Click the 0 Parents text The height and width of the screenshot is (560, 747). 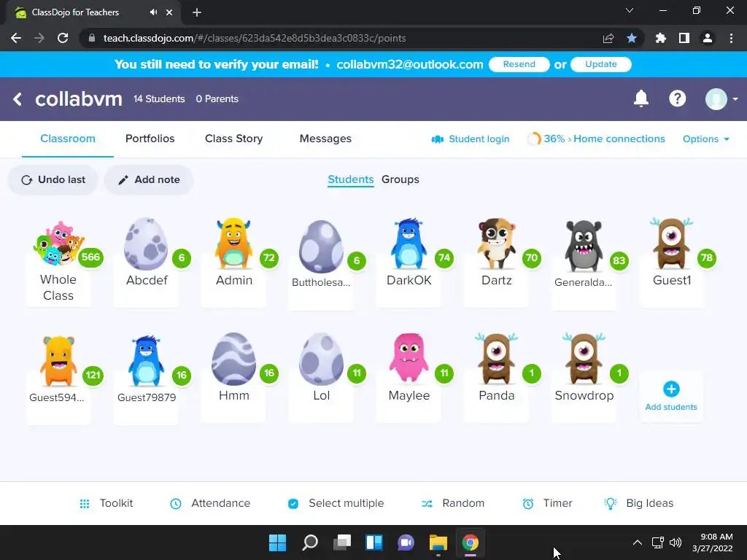pyautogui.click(x=217, y=99)
